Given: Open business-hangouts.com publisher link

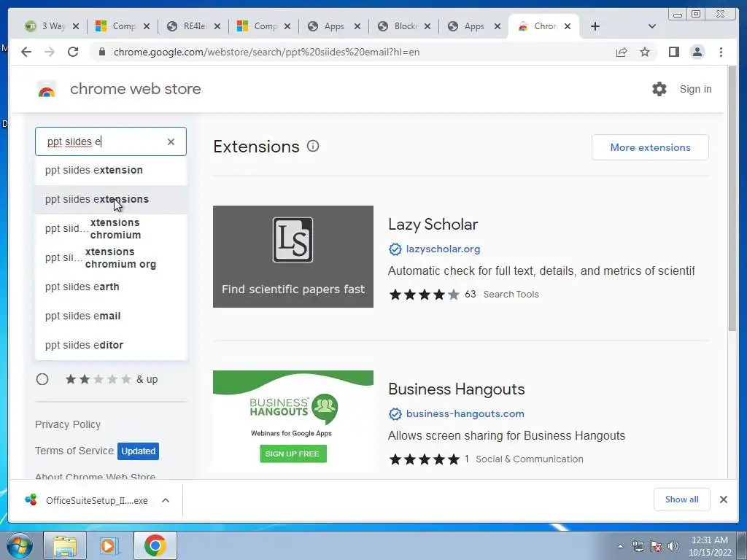Looking at the screenshot, I should click(465, 414).
